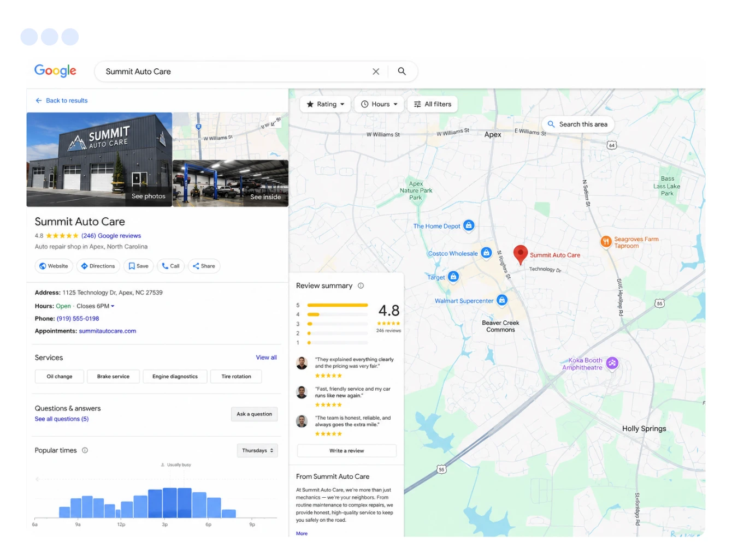Image resolution: width=732 pixels, height=560 pixels.
Task: Open the Rating filter dropdown
Action: coord(326,104)
